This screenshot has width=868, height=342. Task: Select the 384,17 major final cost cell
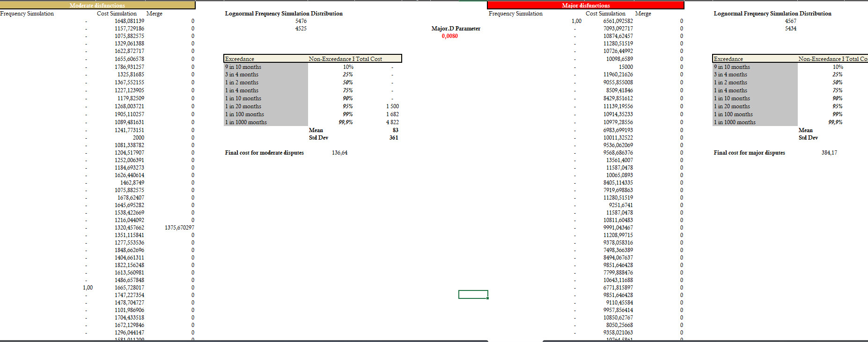pyautogui.click(x=829, y=153)
